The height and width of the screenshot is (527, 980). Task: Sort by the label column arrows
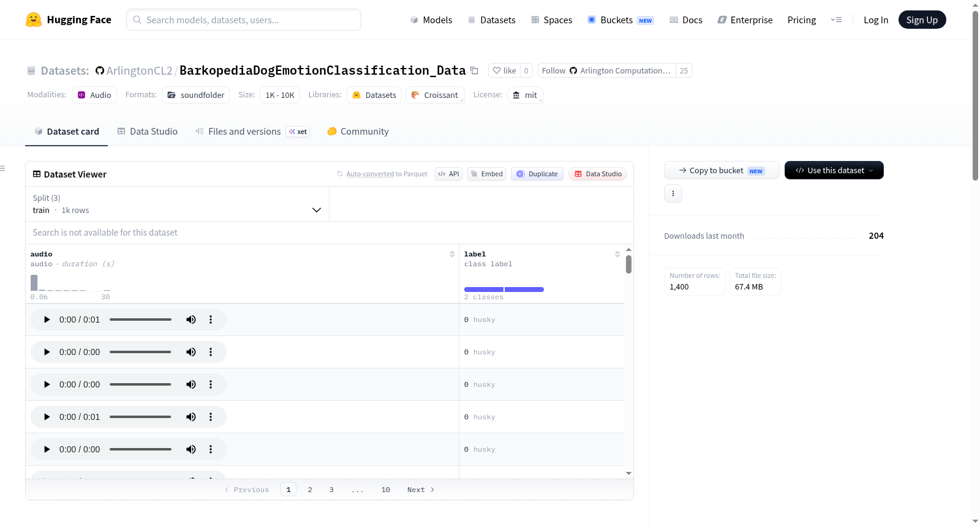pyautogui.click(x=617, y=254)
